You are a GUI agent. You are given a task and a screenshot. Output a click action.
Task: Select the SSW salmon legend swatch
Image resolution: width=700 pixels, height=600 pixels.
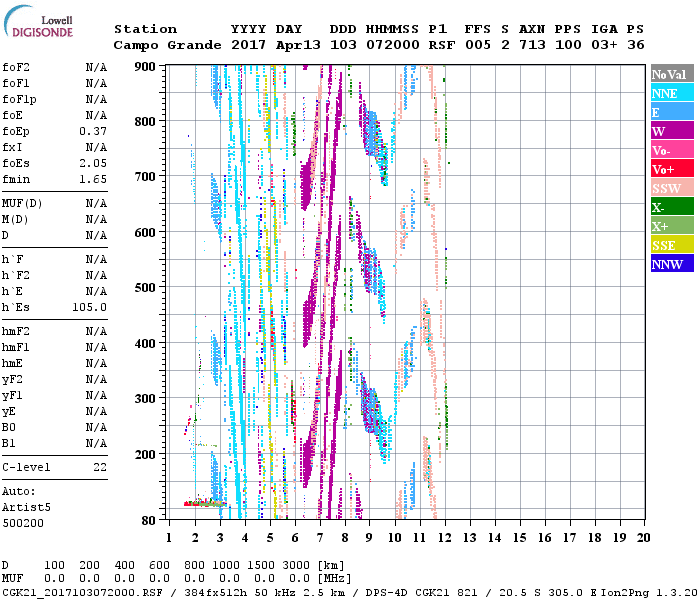point(672,188)
